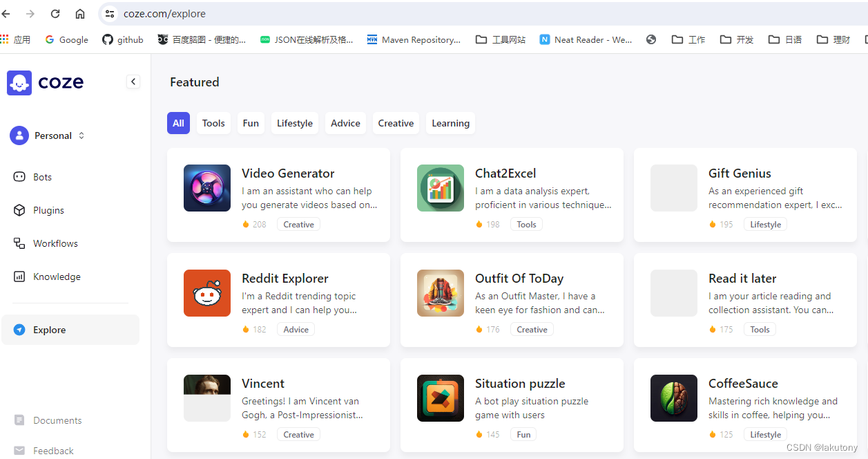Open the Workflows icon in sidebar

[x=19, y=243]
